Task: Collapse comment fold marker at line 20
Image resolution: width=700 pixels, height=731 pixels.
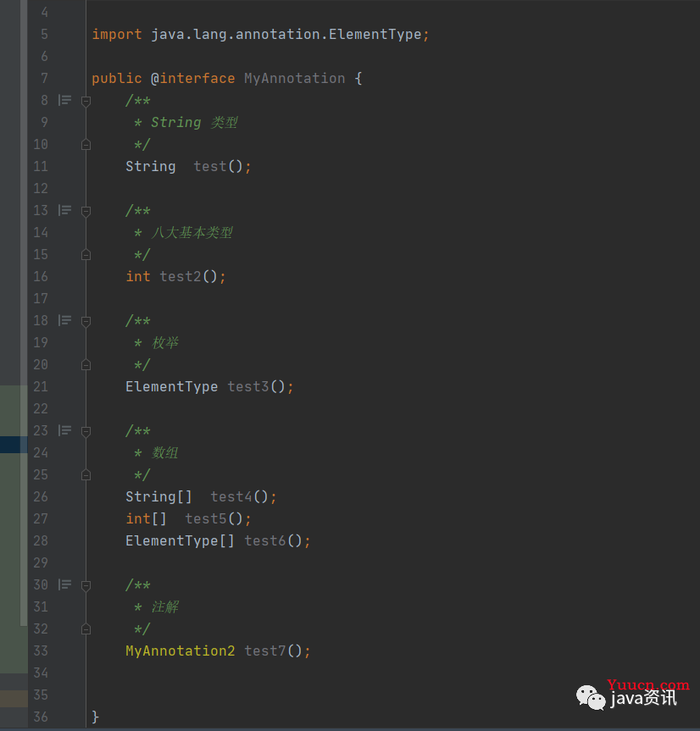Action: click(x=86, y=364)
